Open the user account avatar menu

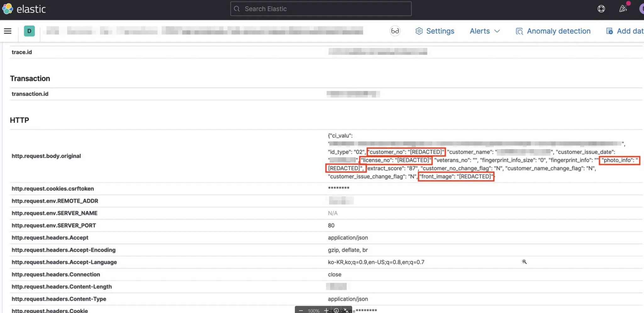click(x=641, y=9)
